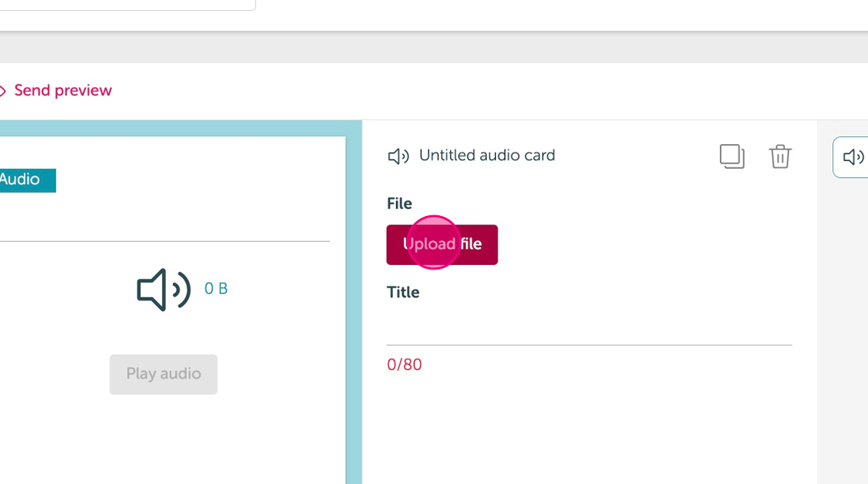The height and width of the screenshot is (484, 868).
Task: Click the Untitled audio card heading
Action: coord(487,156)
